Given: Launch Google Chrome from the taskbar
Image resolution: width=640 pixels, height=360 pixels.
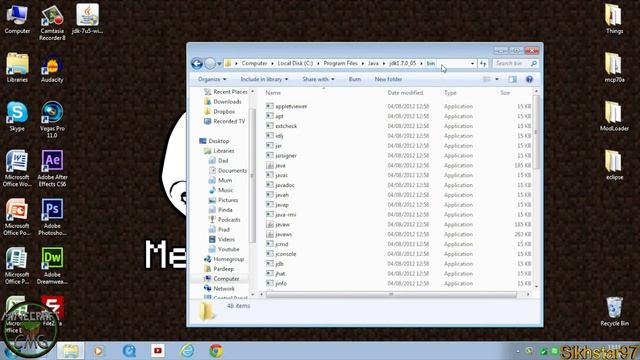Looking at the screenshot, I should pos(216,351).
